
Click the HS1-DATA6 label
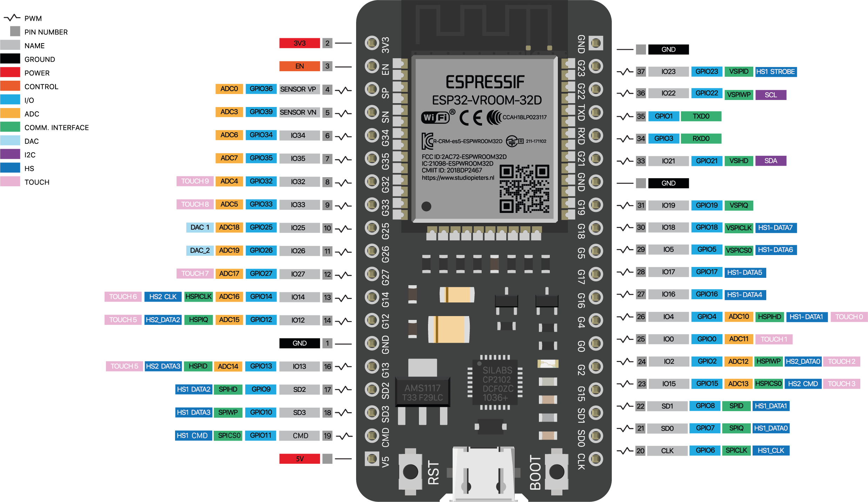[776, 250]
